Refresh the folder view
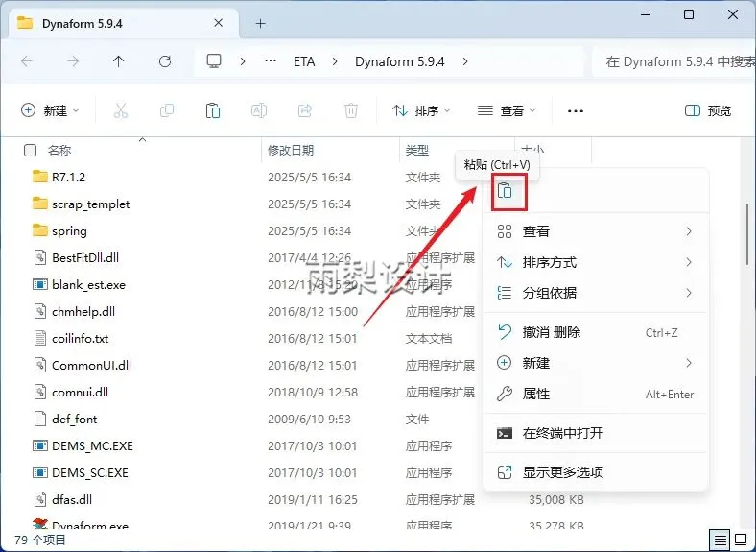The height and width of the screenshot is (552, 756). pyautogui.click(x=165, y=61)
